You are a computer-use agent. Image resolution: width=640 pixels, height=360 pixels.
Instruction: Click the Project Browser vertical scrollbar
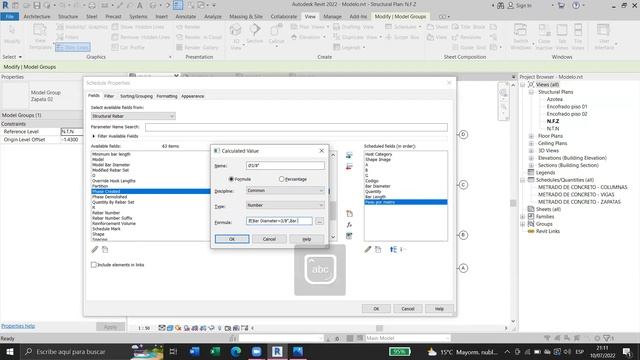pyautogui.click(x=513, y=203)
